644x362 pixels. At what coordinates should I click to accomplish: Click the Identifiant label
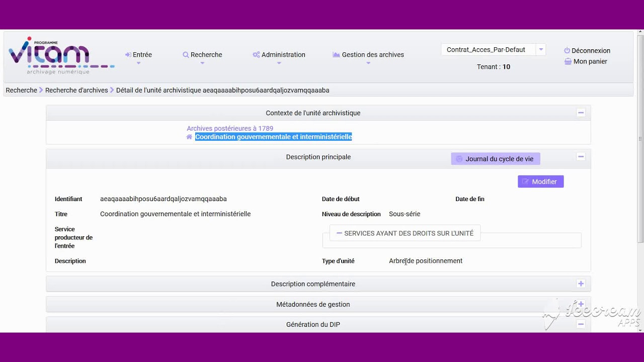pyautogui.click(x=68, y=199)
